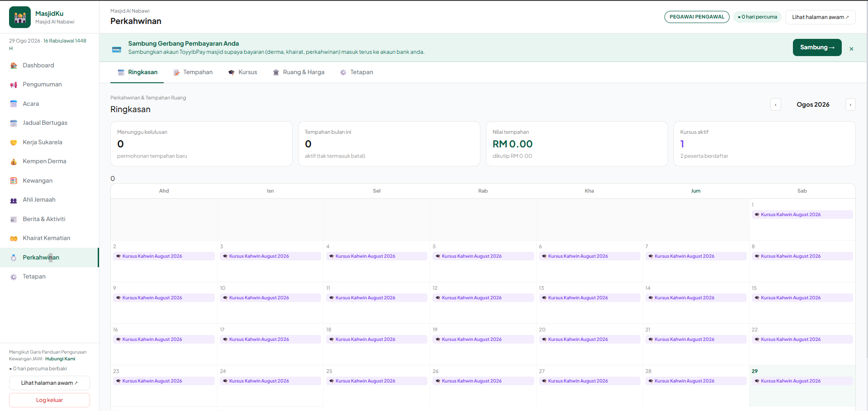Click the Sambung button
The image size is (868, 411).
(x=817, y=47)
